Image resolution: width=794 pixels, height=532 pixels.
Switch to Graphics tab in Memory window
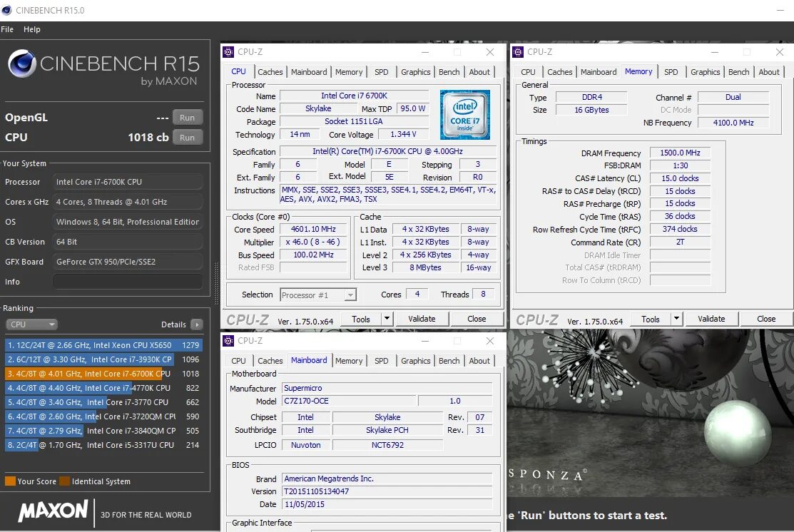(706, 72)
